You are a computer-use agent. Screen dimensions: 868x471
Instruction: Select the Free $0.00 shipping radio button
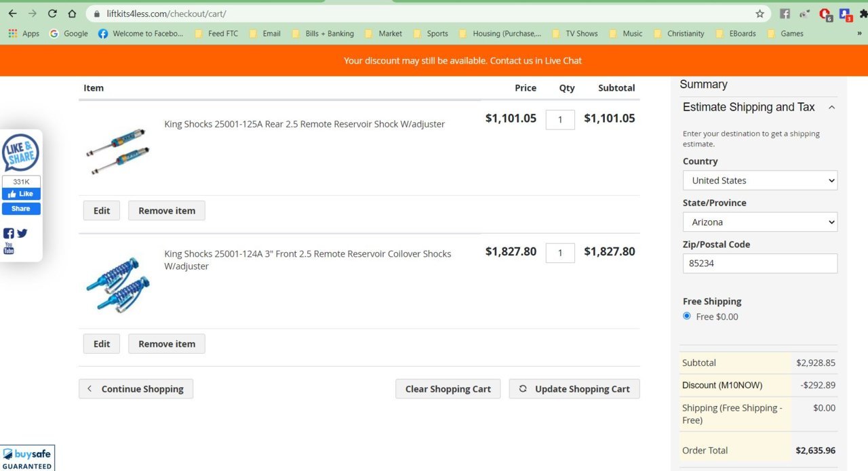pyautogui.click(x=687, y=316)
